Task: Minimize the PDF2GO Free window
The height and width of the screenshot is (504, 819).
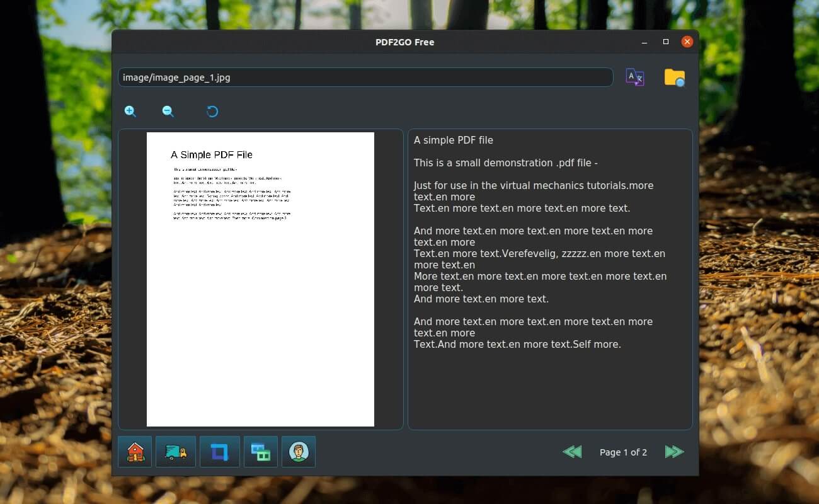Action: [644, 42]
